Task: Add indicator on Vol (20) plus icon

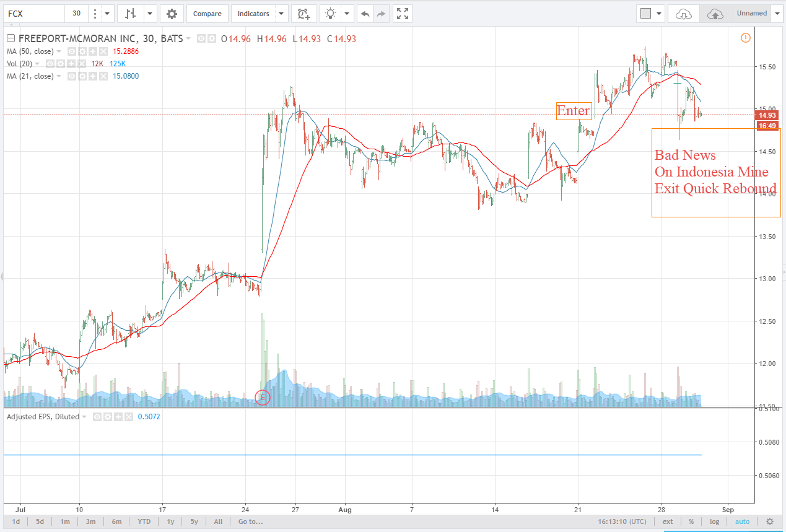Action: point(70,64)
